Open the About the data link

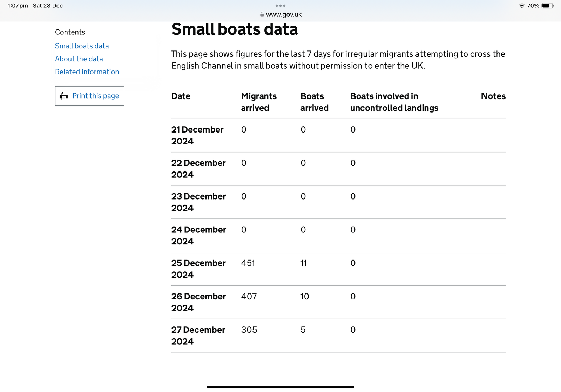point(79,59)
